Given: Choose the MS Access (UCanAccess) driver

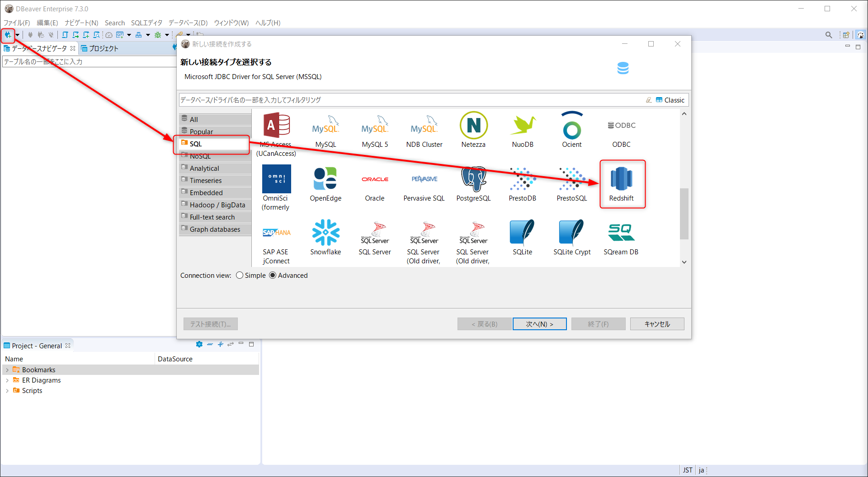Looking at the screenshot, I should pyautogui.click(x=276, y=135).
